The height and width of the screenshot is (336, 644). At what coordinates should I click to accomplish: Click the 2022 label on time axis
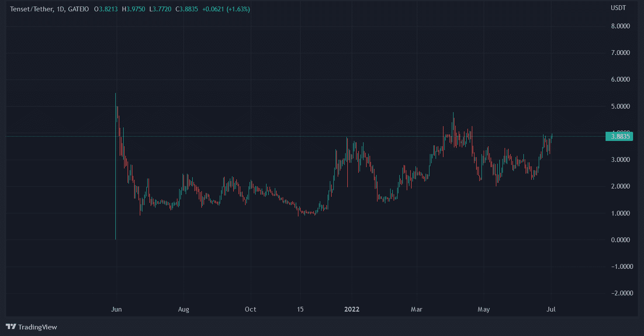(x=352, y=309)
